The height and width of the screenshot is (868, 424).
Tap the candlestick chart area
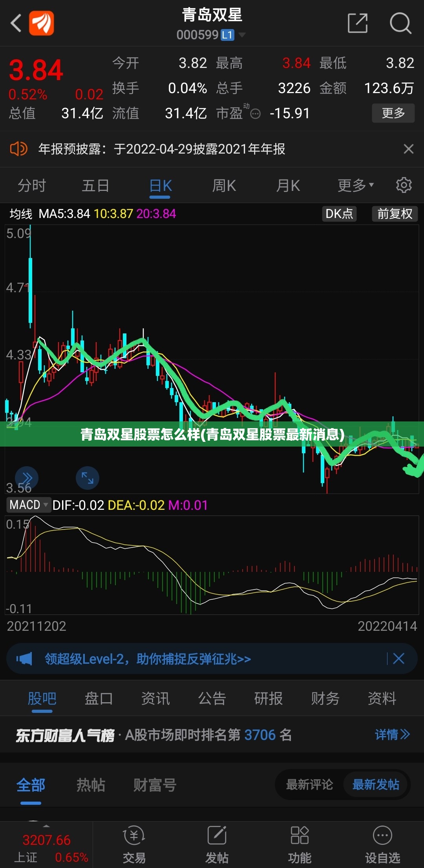pos(212,359)
